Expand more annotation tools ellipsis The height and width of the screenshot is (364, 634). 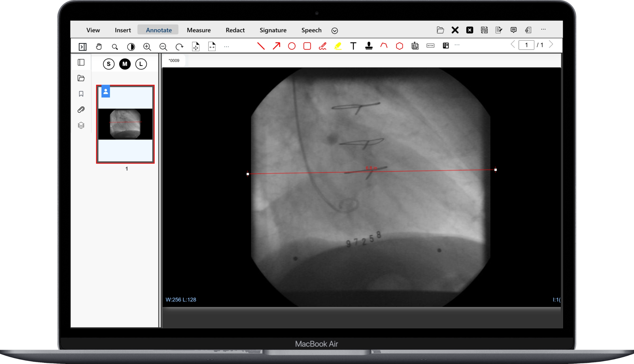(x=457, y=45)
